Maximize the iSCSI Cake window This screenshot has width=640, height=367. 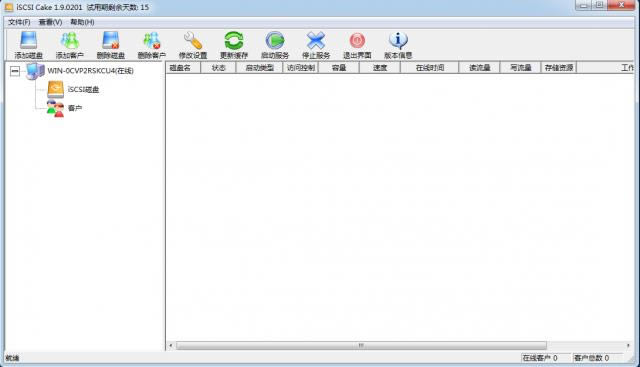click(599, 5)
